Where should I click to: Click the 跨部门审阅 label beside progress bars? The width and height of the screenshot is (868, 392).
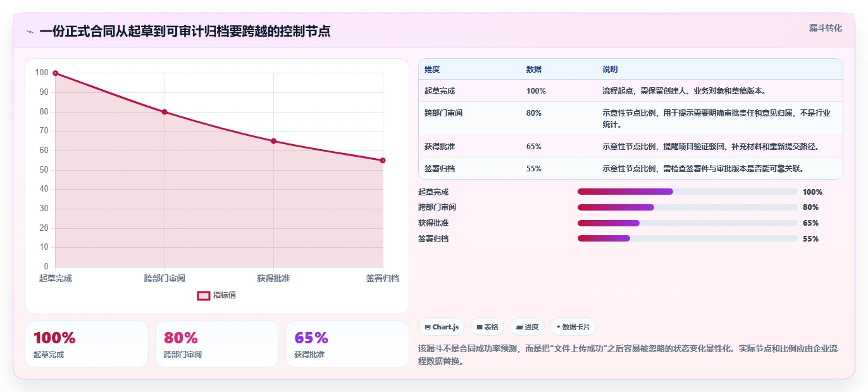[x=437, y=207]
